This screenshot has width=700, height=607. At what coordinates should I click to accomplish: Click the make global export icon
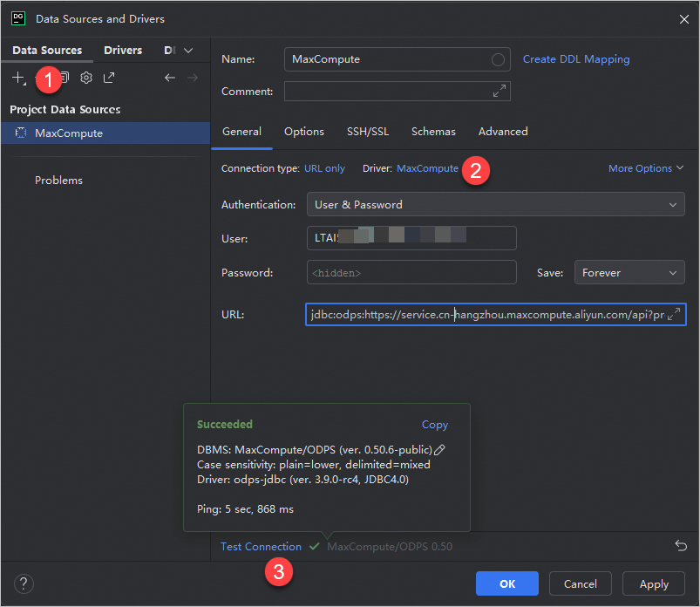[x=109, y=78]
